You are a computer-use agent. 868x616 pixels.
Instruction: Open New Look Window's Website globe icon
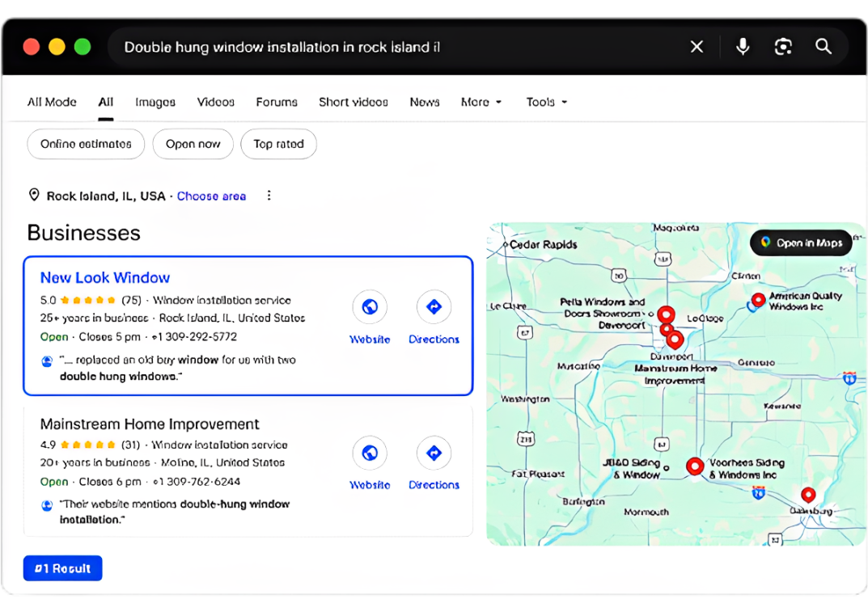[x=370, y=306]
